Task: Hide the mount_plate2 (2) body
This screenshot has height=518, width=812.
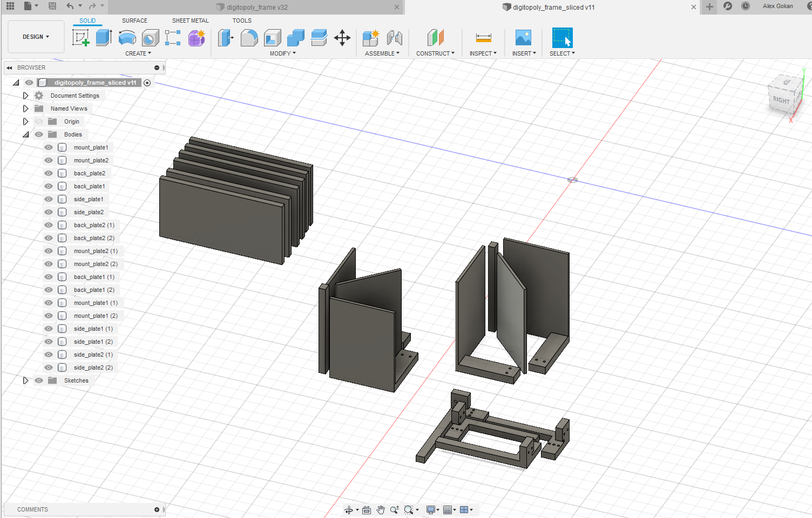Action: coord(49,264)
